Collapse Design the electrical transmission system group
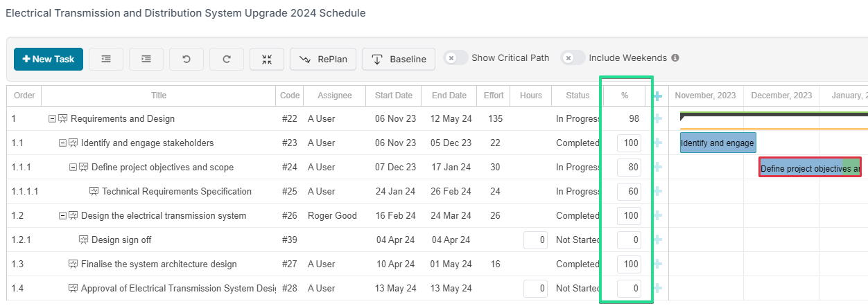 coord(62,216)
